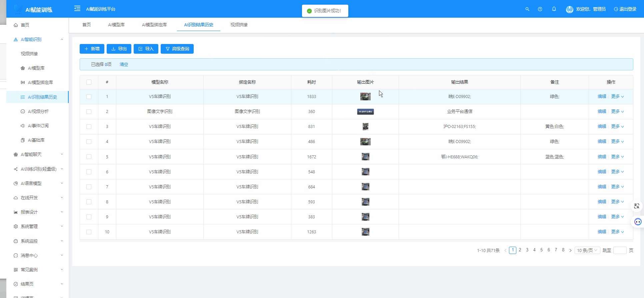
Task: Expand the 报表设计 menu
Action: pos(37,212)
